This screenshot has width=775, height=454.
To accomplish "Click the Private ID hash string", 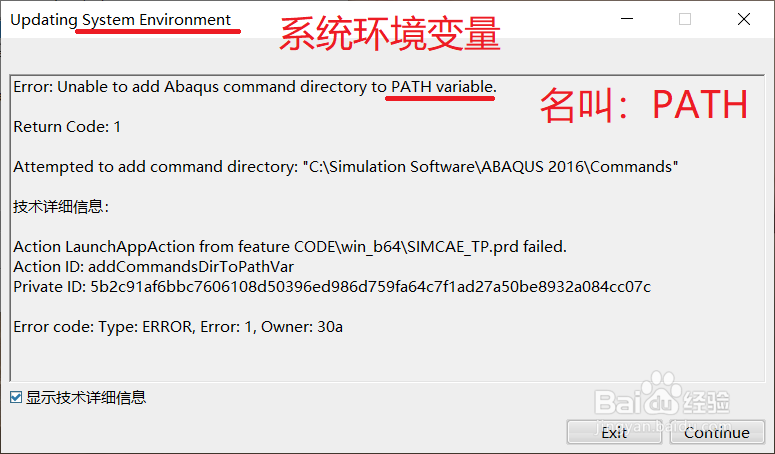I will 370,287.
